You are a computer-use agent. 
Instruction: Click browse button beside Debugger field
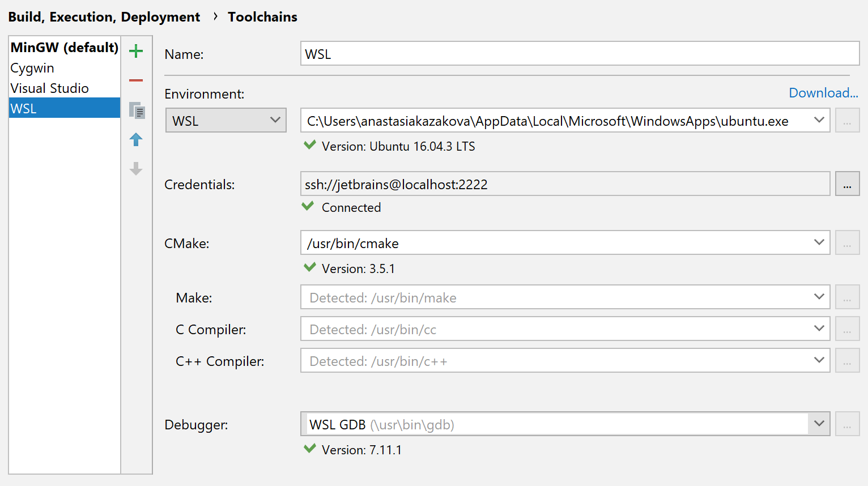point(847,424)
